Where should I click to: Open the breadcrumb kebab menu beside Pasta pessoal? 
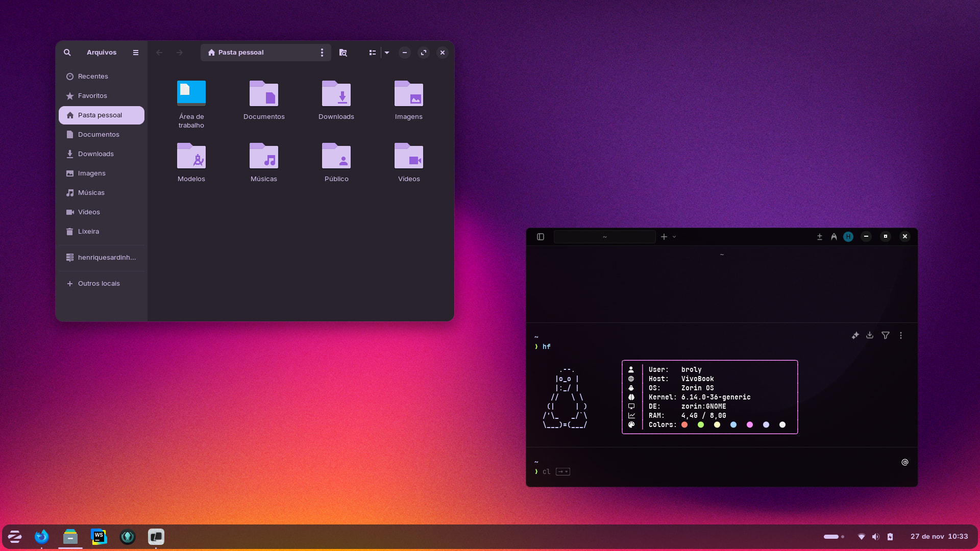click(x=322, y=53)
